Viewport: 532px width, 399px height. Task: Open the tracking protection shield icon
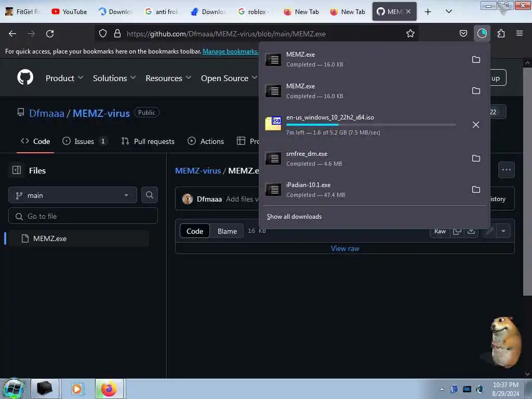click(x=103, y=33)
